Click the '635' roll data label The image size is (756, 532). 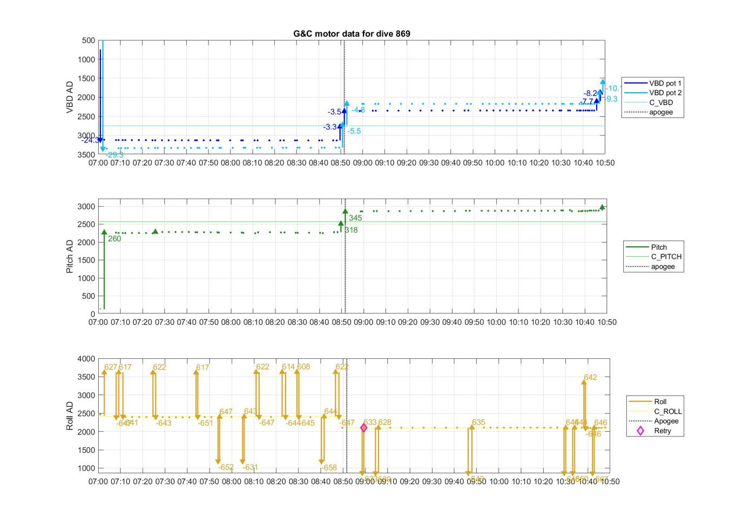click(x=478, y=422)
